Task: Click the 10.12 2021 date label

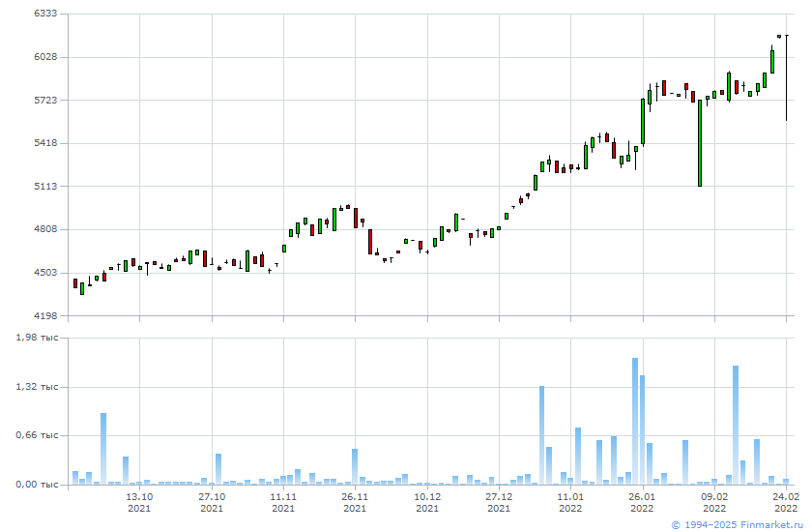Action: point(427,502)
